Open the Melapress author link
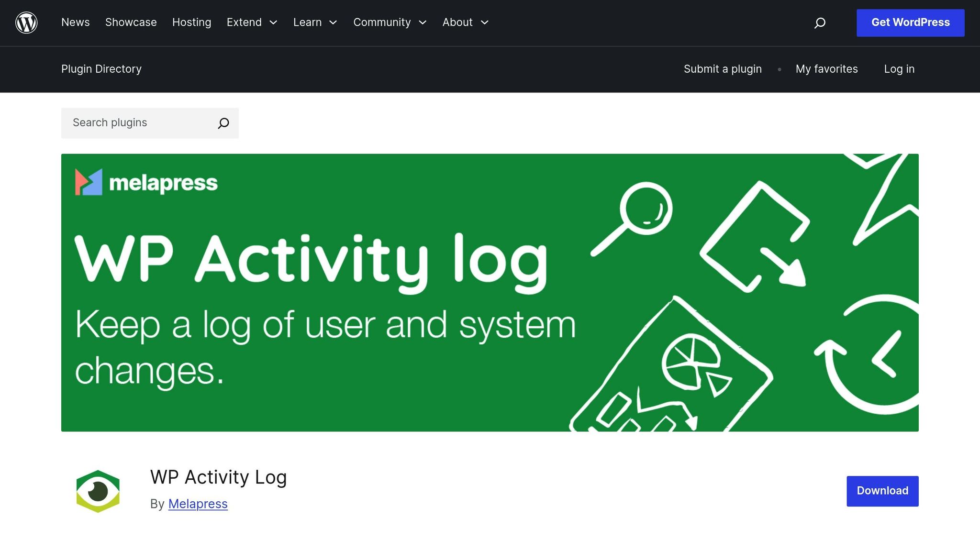The width and height of the screenshot is (980, 551). click(x=198, y=504)
